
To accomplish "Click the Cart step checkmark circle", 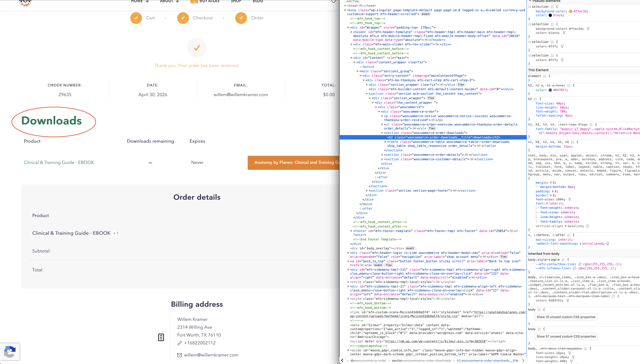I will (136, 18).
